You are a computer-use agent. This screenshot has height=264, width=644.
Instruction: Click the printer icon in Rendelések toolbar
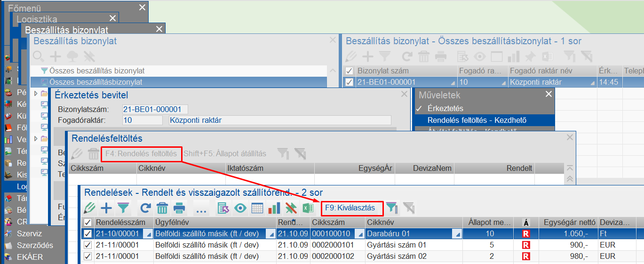[x=179, y=208]
